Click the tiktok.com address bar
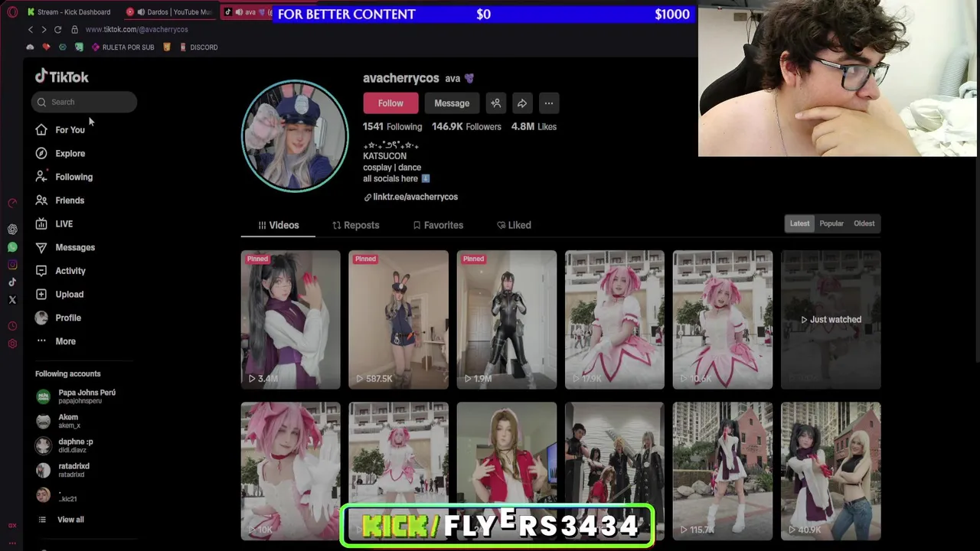 136,29
